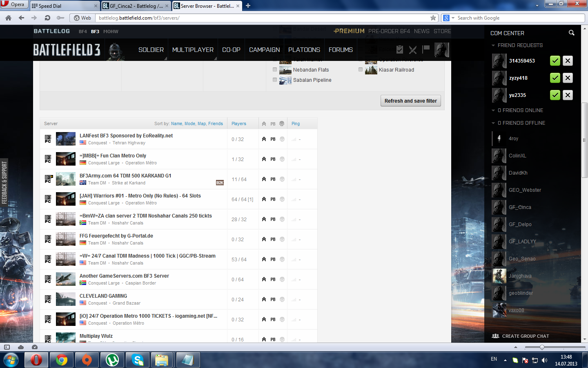Open the Soldier menu
588x368 pixels.
151,50
